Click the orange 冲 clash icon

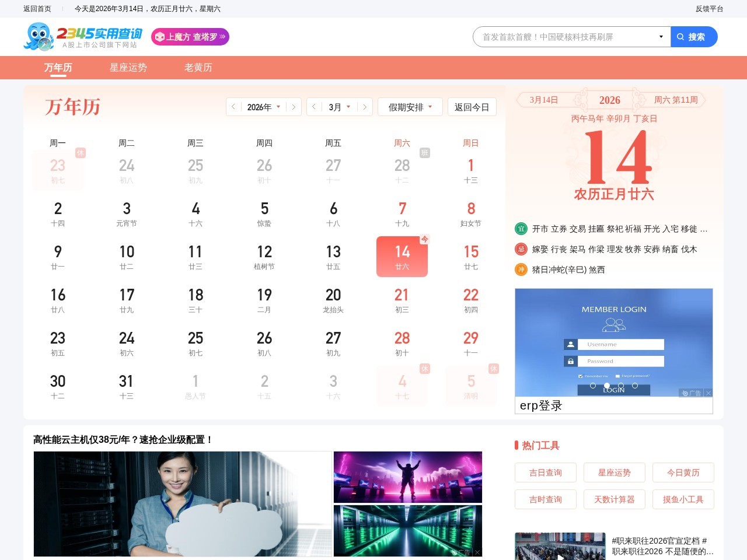coord(521,269)
